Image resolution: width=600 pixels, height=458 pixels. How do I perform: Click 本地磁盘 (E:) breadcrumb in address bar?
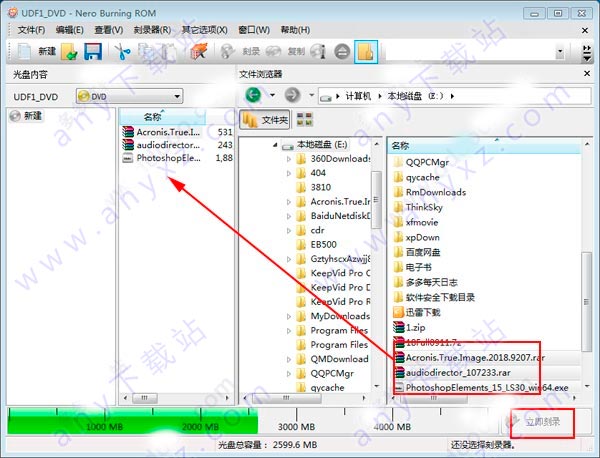pyautogui.click(x=416, y=96)
